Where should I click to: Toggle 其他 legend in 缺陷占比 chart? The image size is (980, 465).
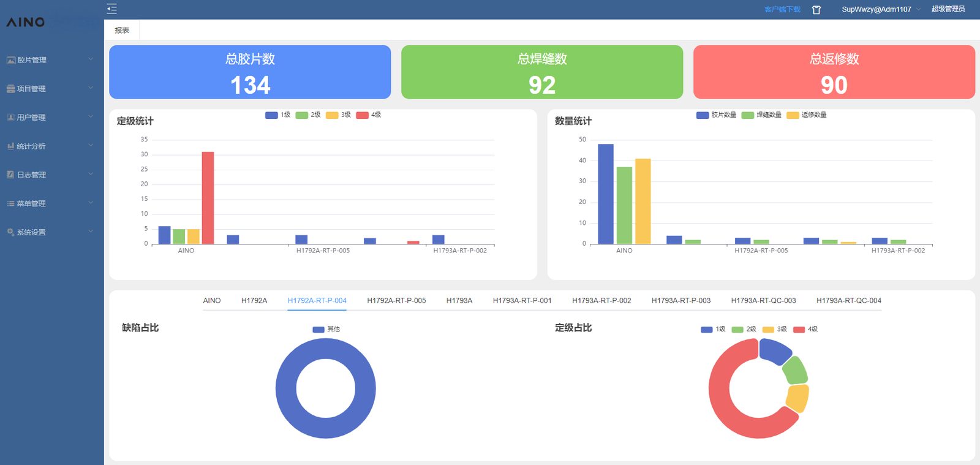click(x=326, y=330)
